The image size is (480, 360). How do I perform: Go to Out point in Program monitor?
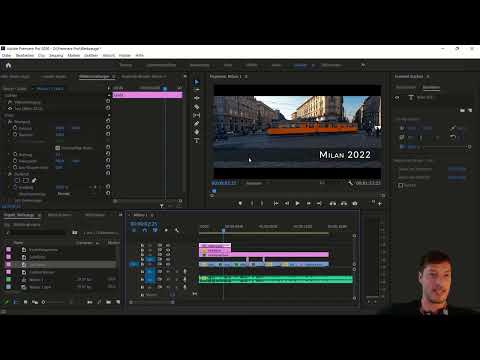click(x=319, y=203)
